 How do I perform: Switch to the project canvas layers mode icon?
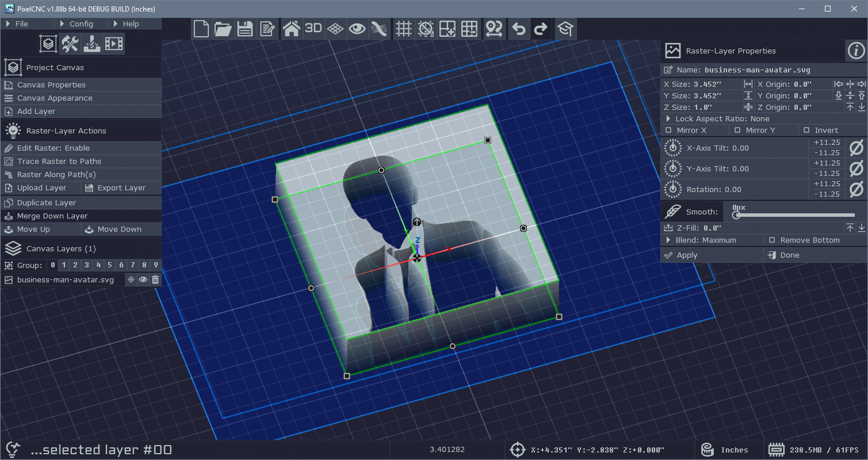point(48,43)
